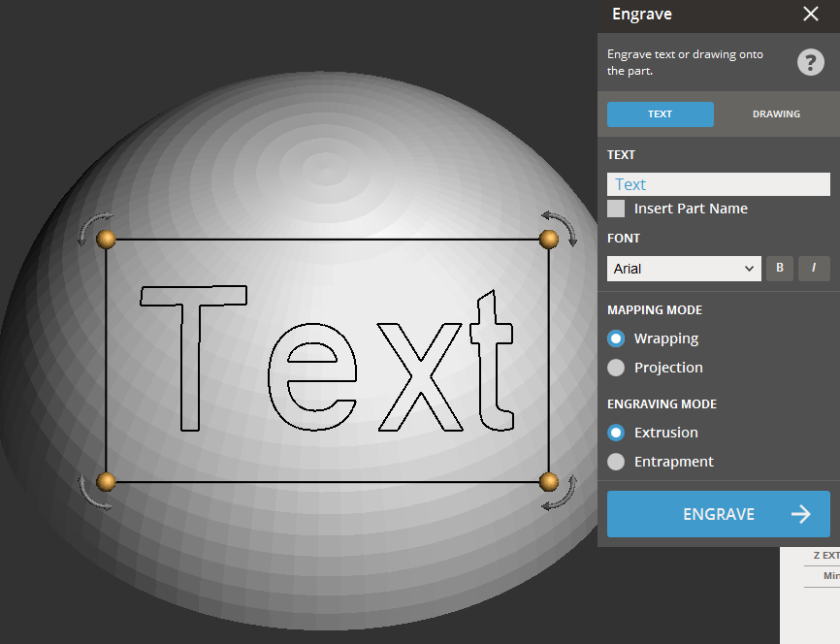Grab the top-left orange corner handle

tap(107, 239)
